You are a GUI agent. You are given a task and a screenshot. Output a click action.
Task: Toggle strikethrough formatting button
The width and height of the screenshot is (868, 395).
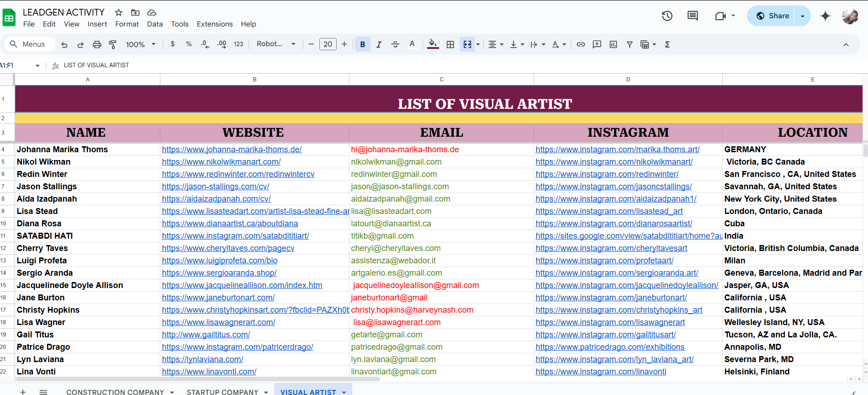(x=395, y=44)
